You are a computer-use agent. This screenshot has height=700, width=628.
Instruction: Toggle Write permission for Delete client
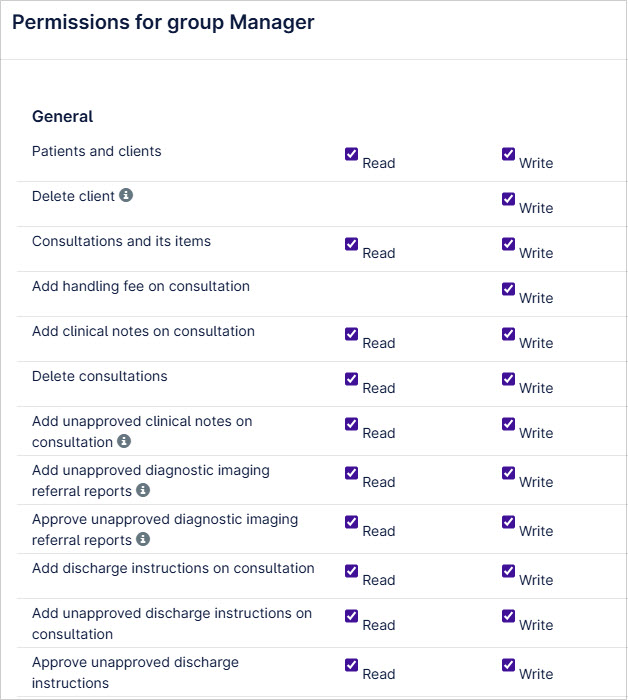[x=508, y=199]
